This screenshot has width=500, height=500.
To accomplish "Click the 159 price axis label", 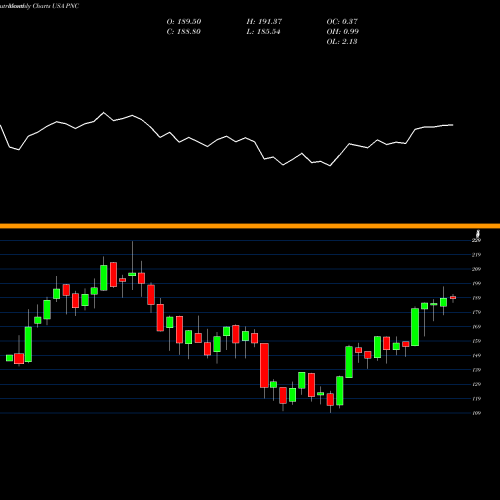I will tap(477, 341).
